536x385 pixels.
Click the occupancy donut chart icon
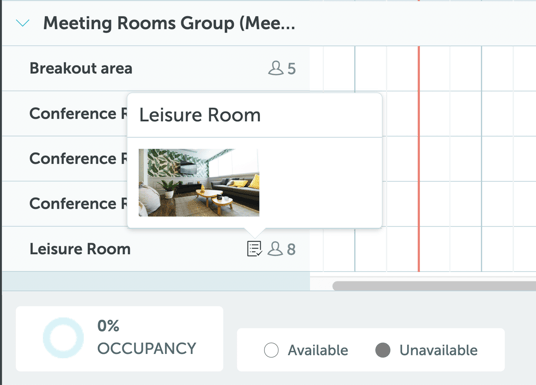point(63,338)
